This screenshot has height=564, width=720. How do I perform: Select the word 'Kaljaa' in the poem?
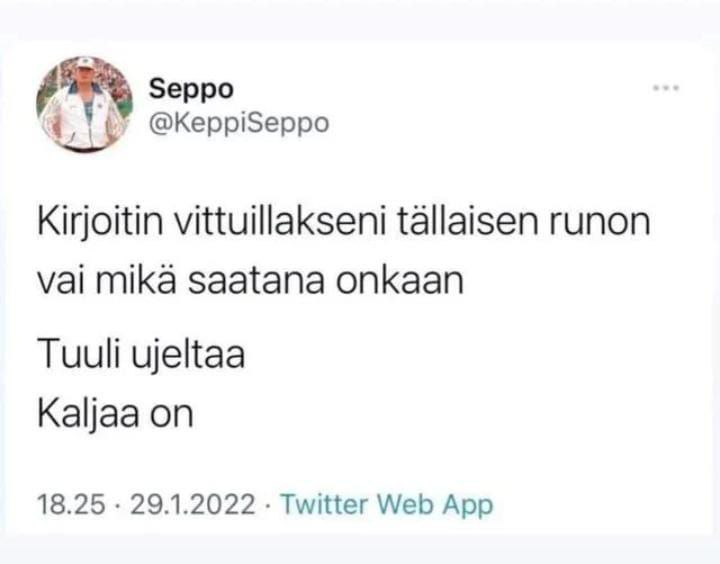coord(88,414)
